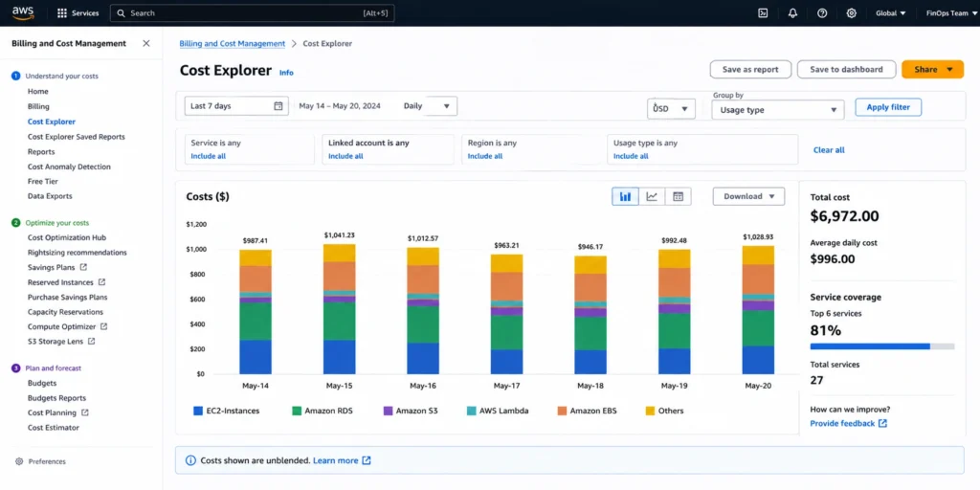
Task: Click the Preferences gear icon
Action: (x=19, y=462)
